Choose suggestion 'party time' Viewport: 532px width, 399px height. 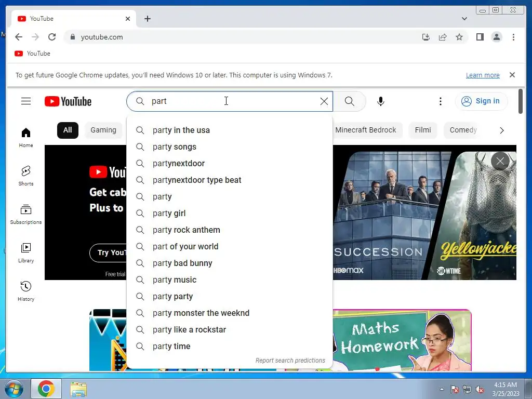point(229,347)
